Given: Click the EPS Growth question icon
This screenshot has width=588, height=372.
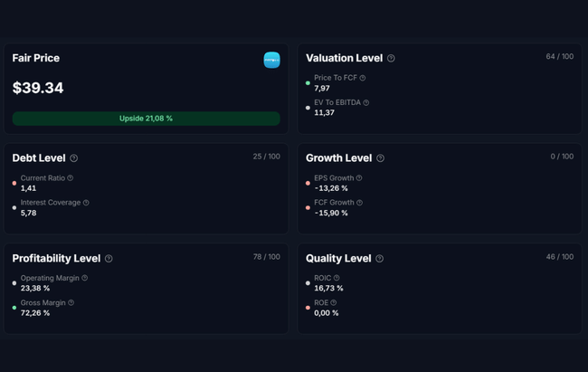Looking at the screenshot, I should click(359, 178).
